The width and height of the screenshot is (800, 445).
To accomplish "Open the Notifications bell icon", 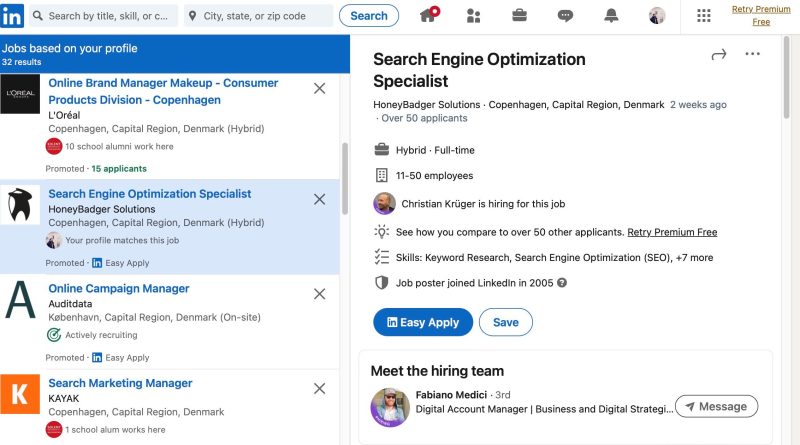I will point(611,16).
